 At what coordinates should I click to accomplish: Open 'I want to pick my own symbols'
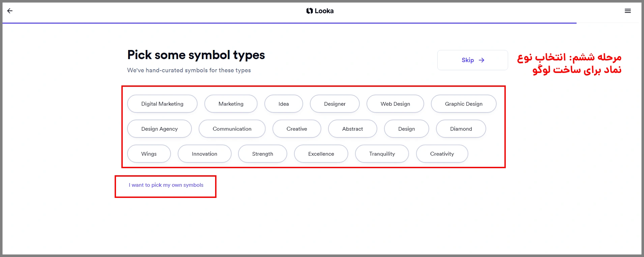coord(166,185)
